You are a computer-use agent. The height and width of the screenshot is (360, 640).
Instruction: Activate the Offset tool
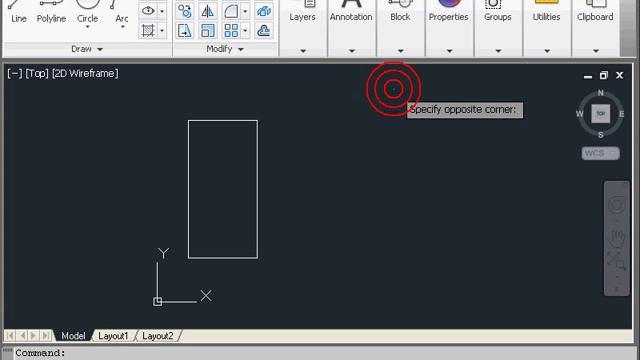(264, 31)
